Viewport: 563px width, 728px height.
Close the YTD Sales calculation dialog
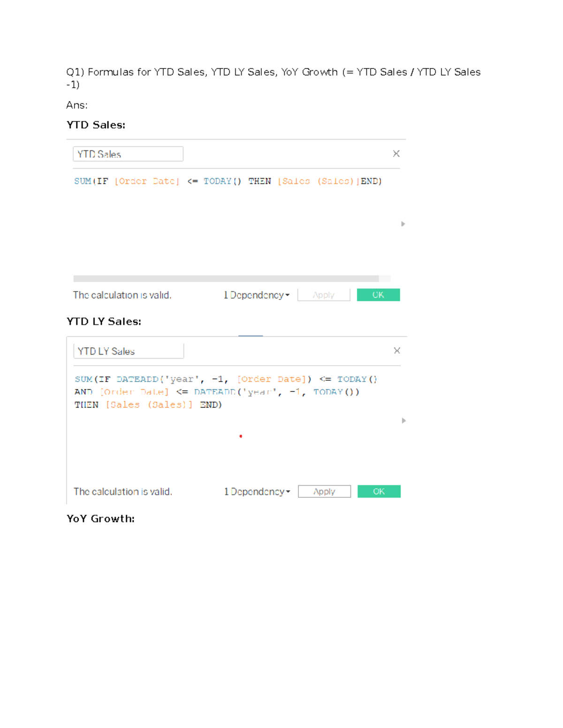point(396,154)
